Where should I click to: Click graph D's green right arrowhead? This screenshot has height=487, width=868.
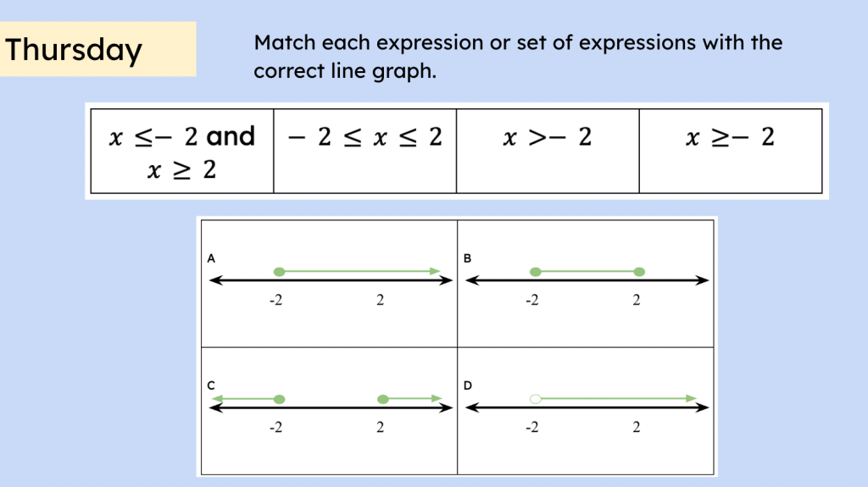point(692,399)
